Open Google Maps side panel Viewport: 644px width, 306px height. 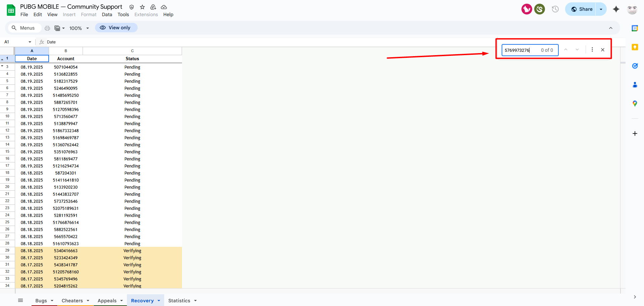tap(635, 104)
